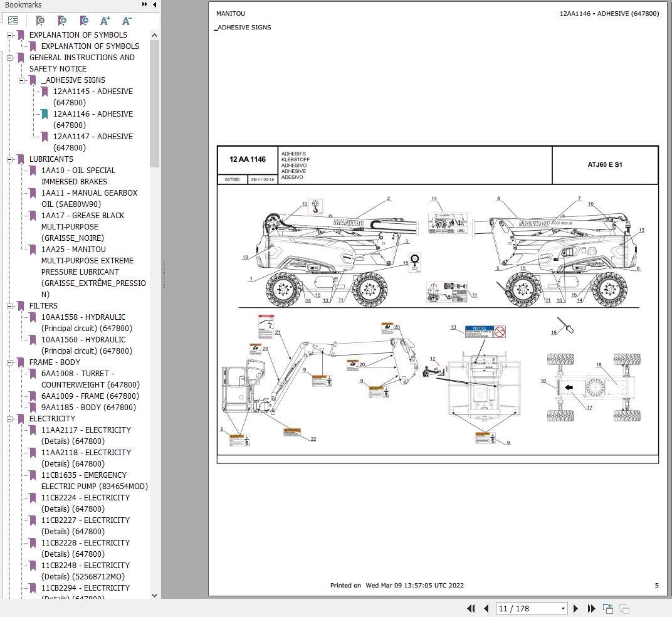672x617 pixels.
Task: Open bookmark 11CB2224 - ELECTRICITY (Details)
Action: (x=85, y=504)
